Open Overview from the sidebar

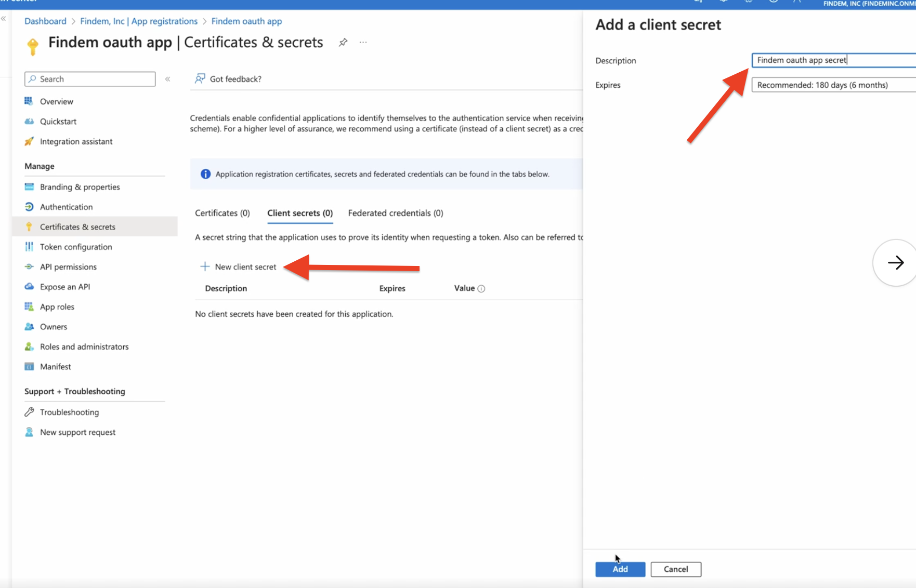[x=57, y=101]
